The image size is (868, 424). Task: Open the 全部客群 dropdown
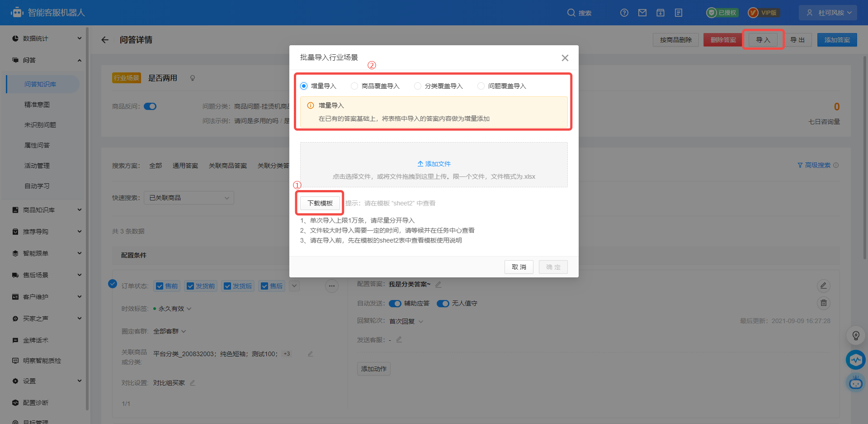point(170,331)
